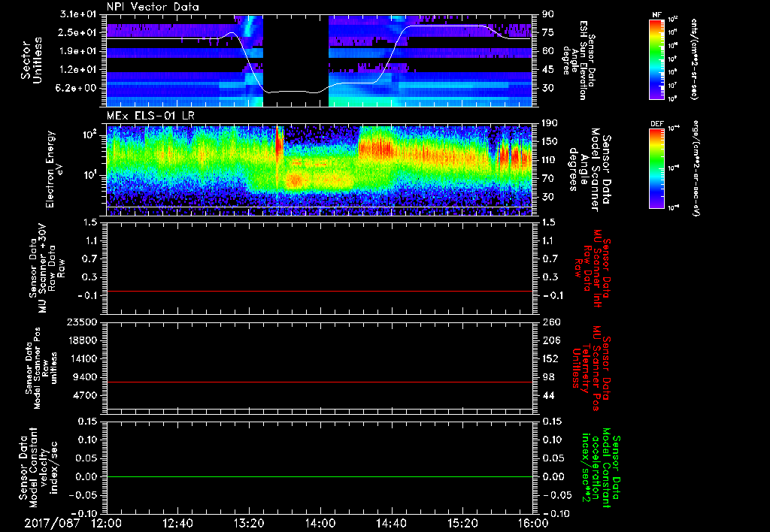Click the 98 telemetry tick value

click(x=547, y=377)
